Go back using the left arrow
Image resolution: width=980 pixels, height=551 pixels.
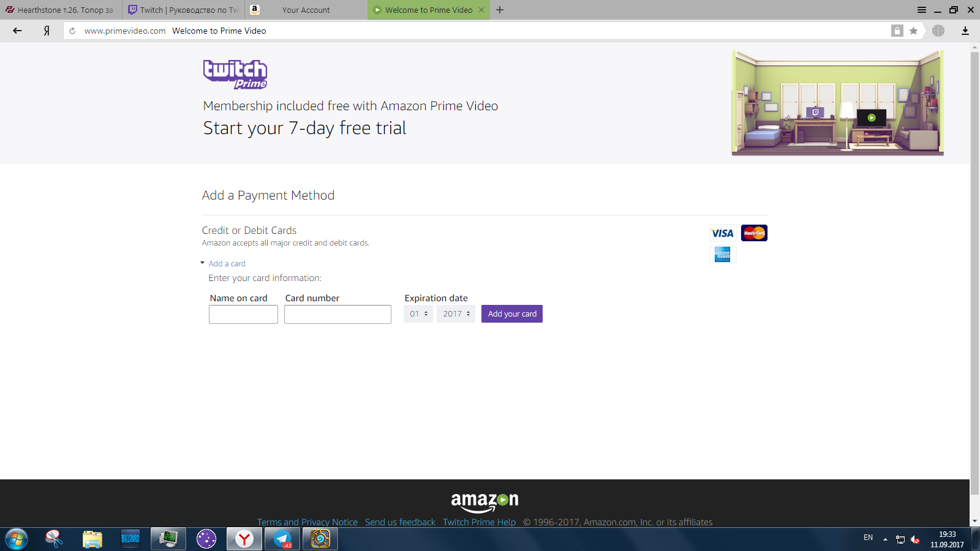click(17, 31)
